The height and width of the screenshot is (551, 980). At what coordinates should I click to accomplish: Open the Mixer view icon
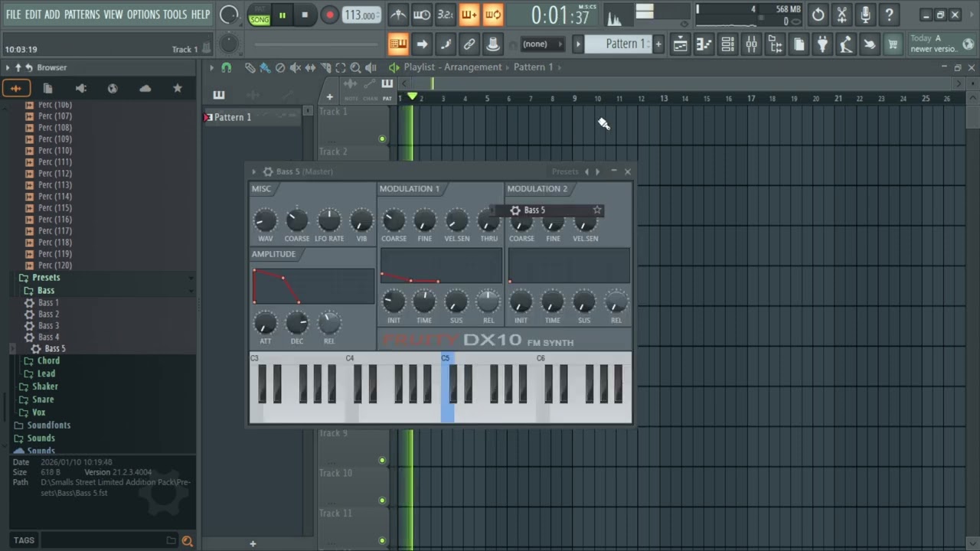coord(752,44)
